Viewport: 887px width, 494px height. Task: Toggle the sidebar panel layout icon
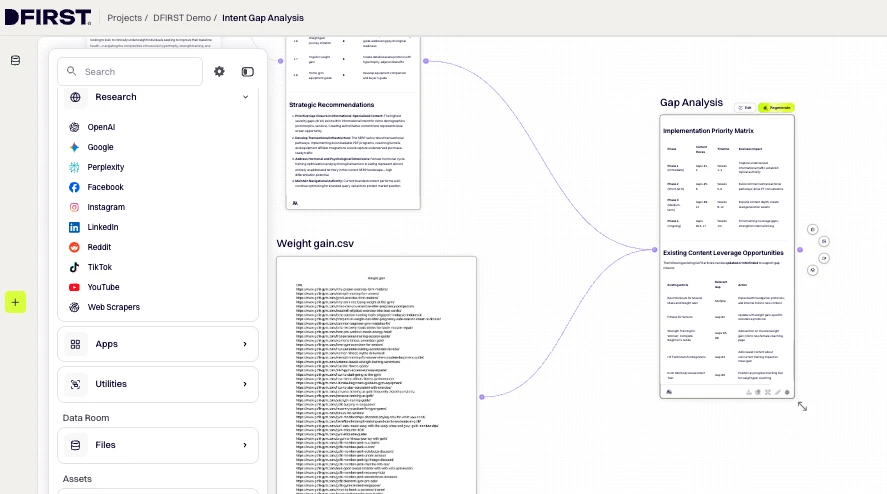tap(248, 71)
